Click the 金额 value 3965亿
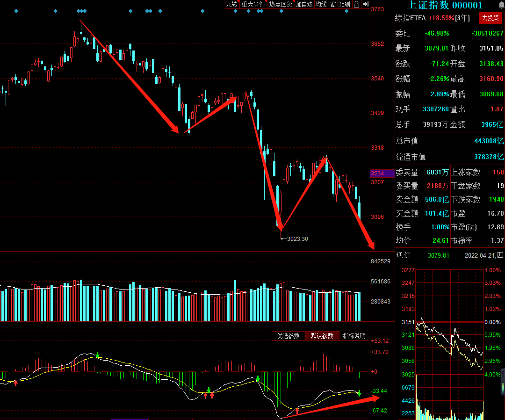 point(492,125)
